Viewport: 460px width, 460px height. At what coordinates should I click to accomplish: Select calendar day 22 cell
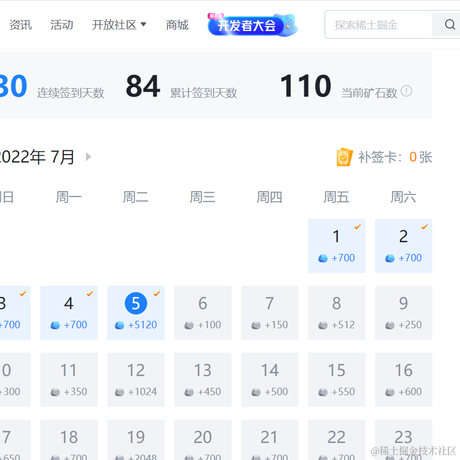pos(337,440)
